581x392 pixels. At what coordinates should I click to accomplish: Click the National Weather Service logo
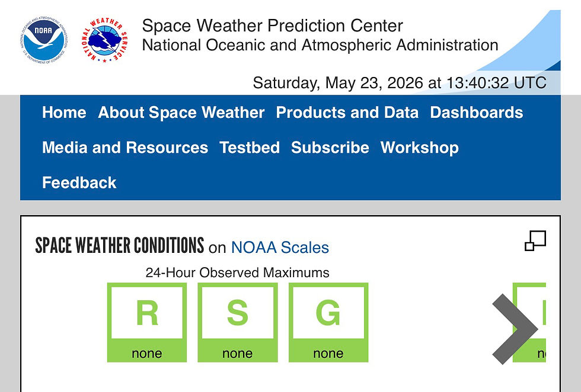(x=105, y=40)
